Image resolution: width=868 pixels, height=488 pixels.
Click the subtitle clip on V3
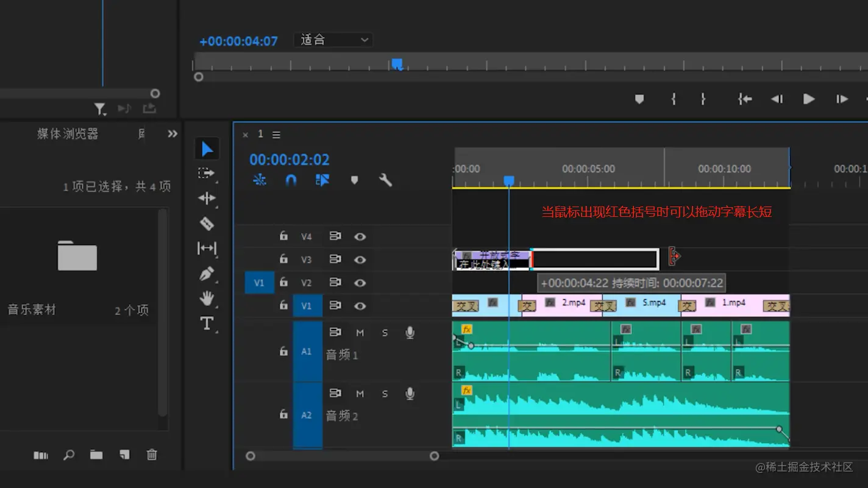click(493, 260)
